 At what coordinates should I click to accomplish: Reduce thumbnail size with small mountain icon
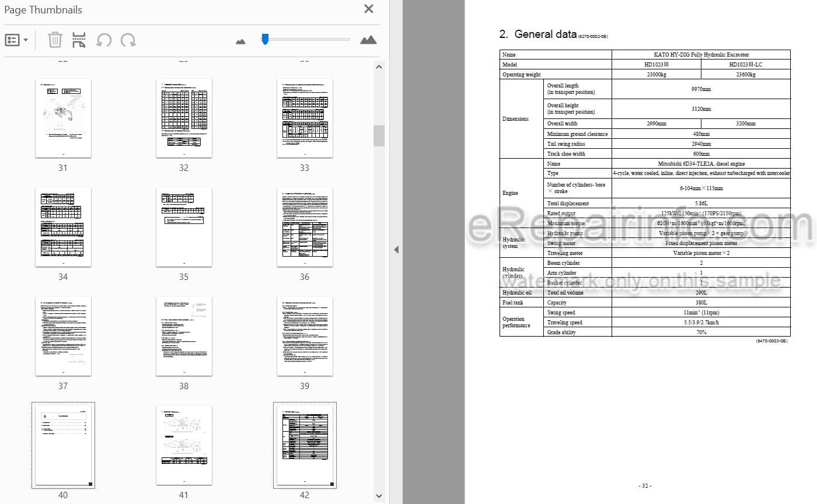(240, 41)
